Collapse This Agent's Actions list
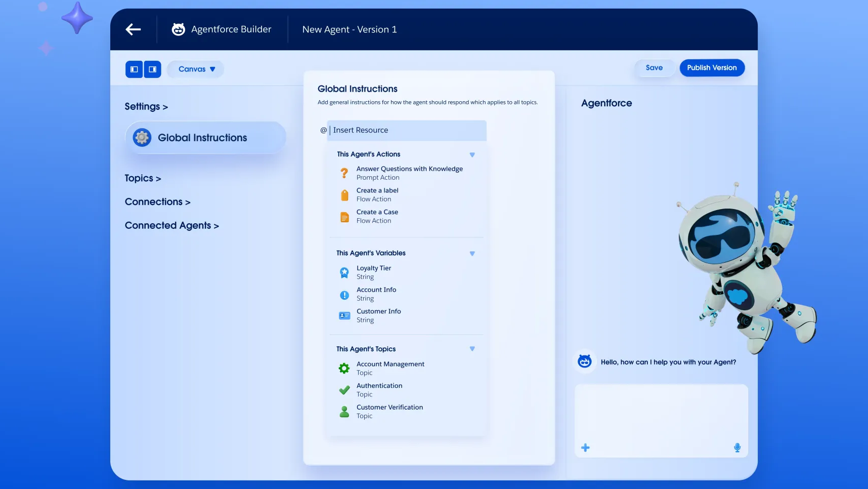The height and width of the screenshot is (489, 868). pos(472,155)
